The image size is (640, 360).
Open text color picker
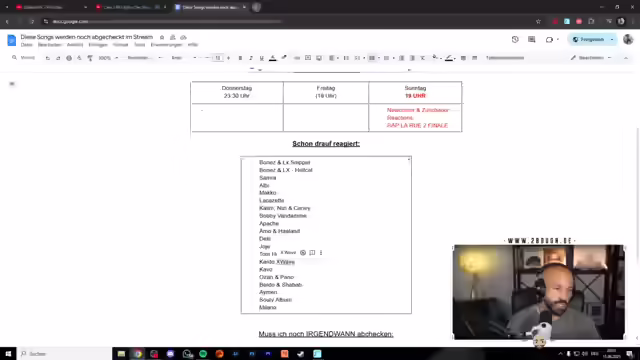273,58
